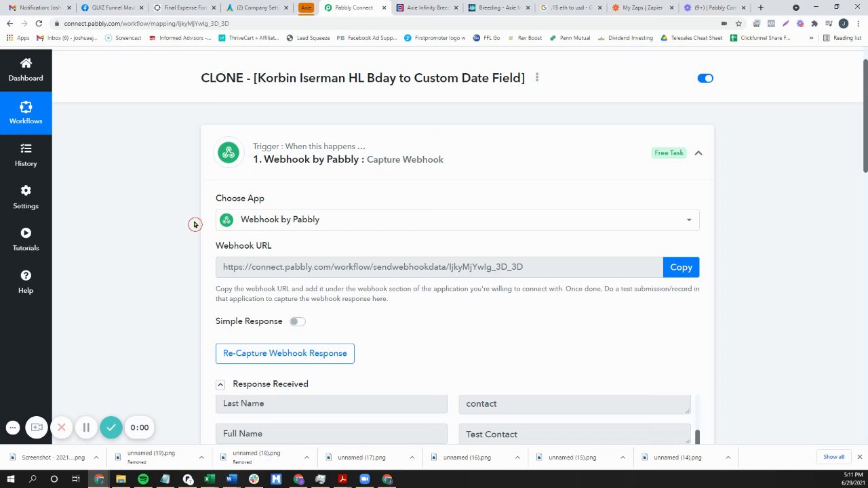Open the Telesales Cheat Sheet bookmark
The image size is (868, 488).
(691, 38)
